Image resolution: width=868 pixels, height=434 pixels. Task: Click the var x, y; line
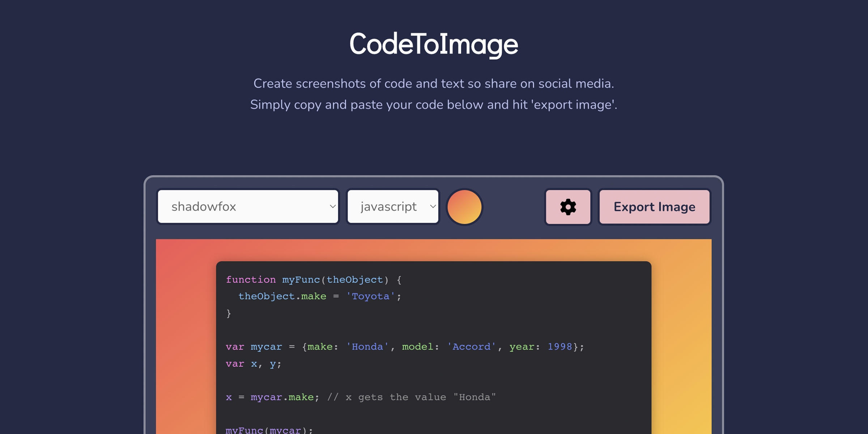tap(253, 364)
